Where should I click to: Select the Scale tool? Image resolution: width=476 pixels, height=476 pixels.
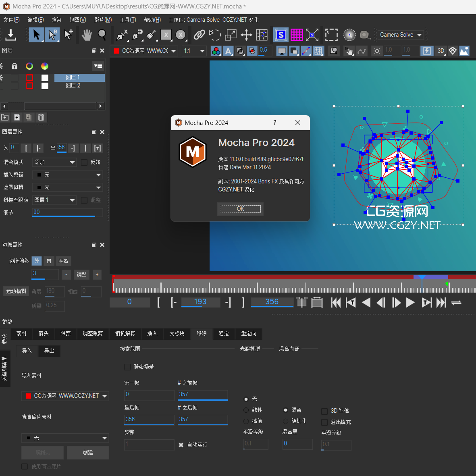231,35
